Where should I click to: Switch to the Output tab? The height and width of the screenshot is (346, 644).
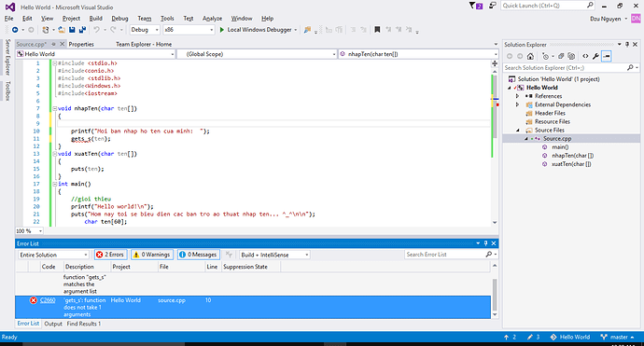53,324
